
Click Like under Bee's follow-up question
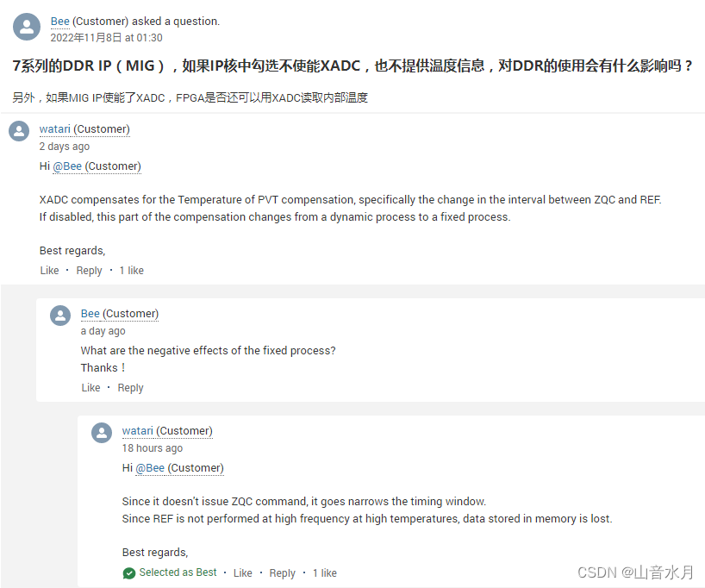[90, 387]
